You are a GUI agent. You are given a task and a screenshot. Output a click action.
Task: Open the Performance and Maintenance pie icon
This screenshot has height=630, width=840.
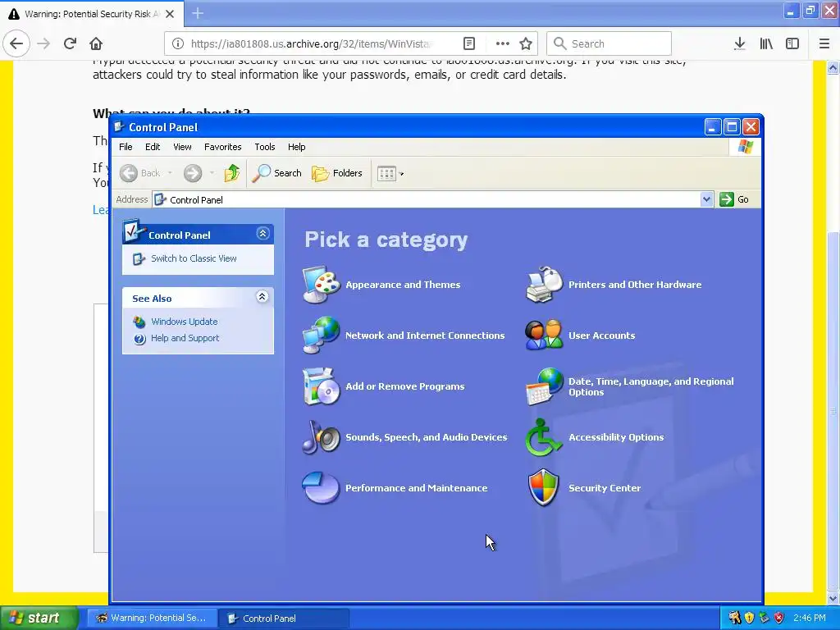(x=321, y=488)
